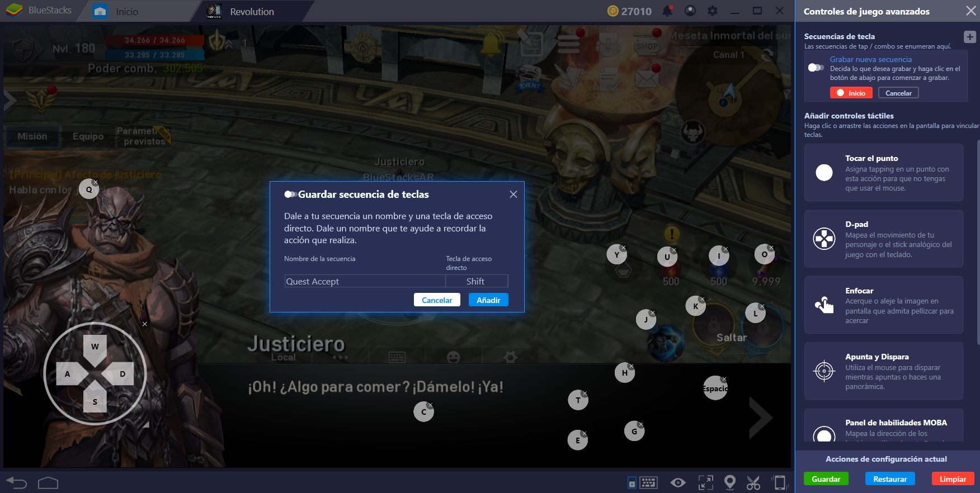The width and height of the screenshot is (980, 493).
Task: Click the fullscreen expand icon
Action: [x=705, y=482]
